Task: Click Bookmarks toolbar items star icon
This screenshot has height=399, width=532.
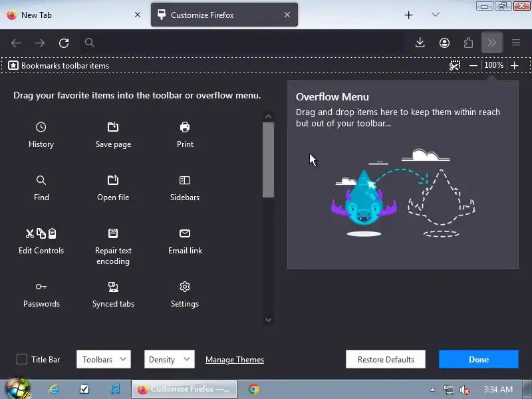Action: click(x=13, y=65)
